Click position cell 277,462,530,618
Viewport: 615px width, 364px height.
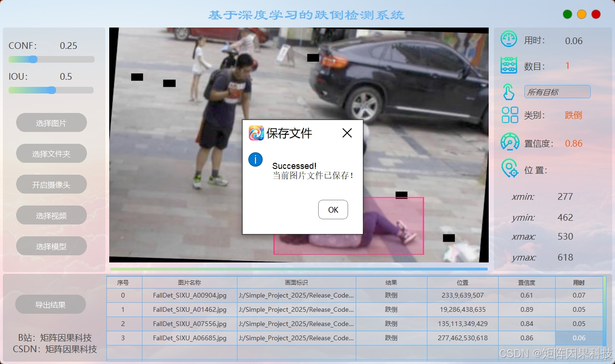point(463,338)
